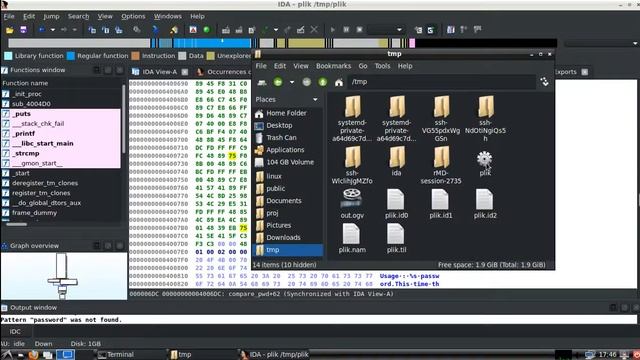This screenshot has width=640, height=360.
Task: Click the /tmp path input field
Action: point(442,82)
